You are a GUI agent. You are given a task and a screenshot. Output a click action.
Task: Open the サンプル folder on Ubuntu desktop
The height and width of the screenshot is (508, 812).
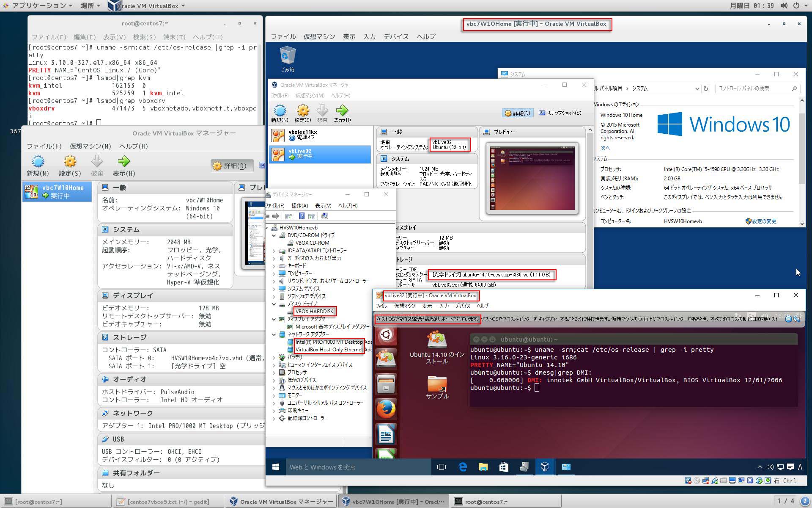tap(437, 387)
